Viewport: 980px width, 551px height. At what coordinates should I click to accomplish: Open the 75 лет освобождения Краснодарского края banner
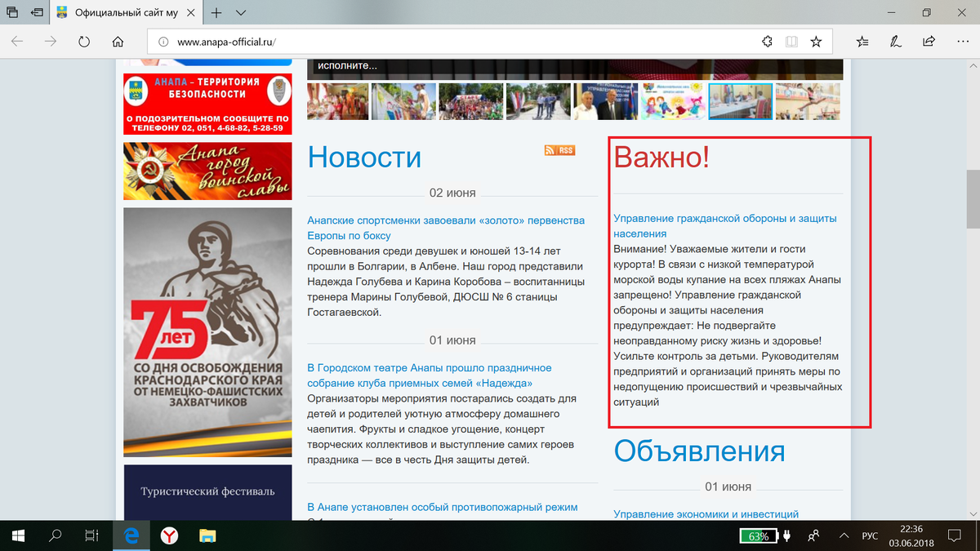207,332
